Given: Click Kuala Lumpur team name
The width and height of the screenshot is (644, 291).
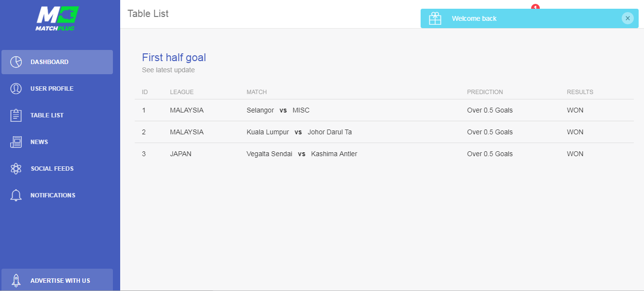Looking at the screenshot, I should click(268, 132).
